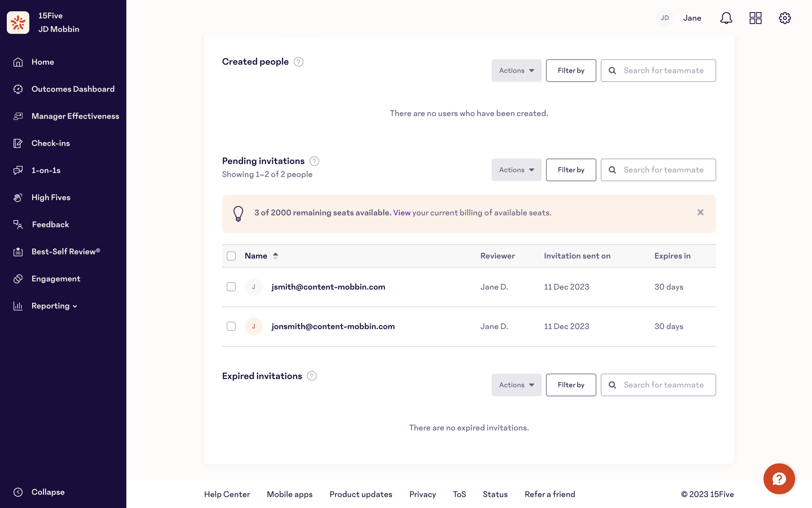
Task: Open jsmith@content-mobbin.com invitation
Action: 328,287
